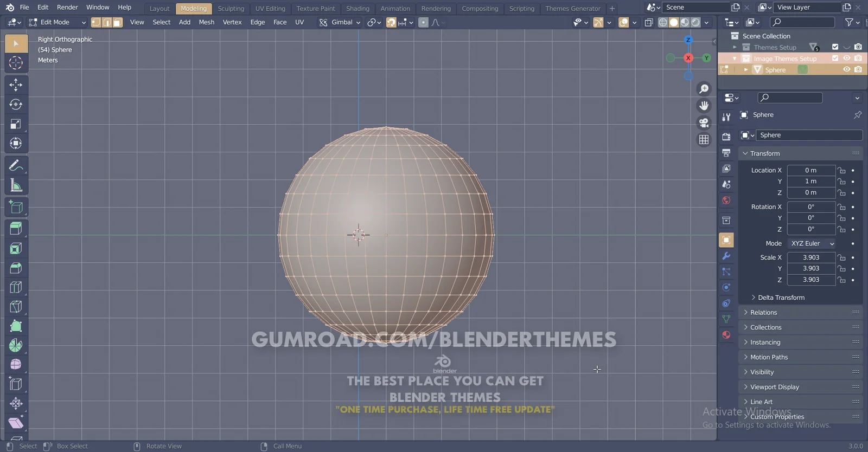
Task: Open the Render menu
Action: point(67,7)
